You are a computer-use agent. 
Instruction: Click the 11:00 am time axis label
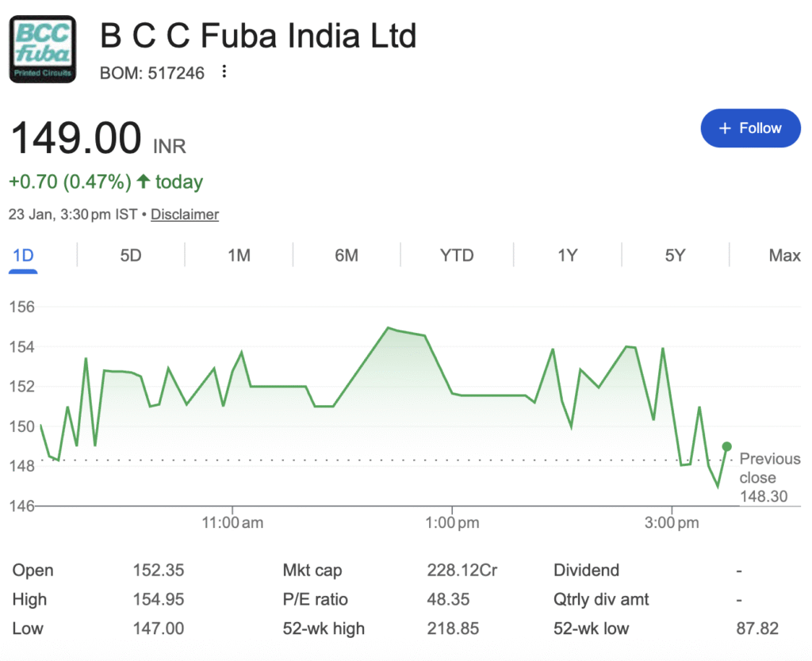click(x=232, y=523)
